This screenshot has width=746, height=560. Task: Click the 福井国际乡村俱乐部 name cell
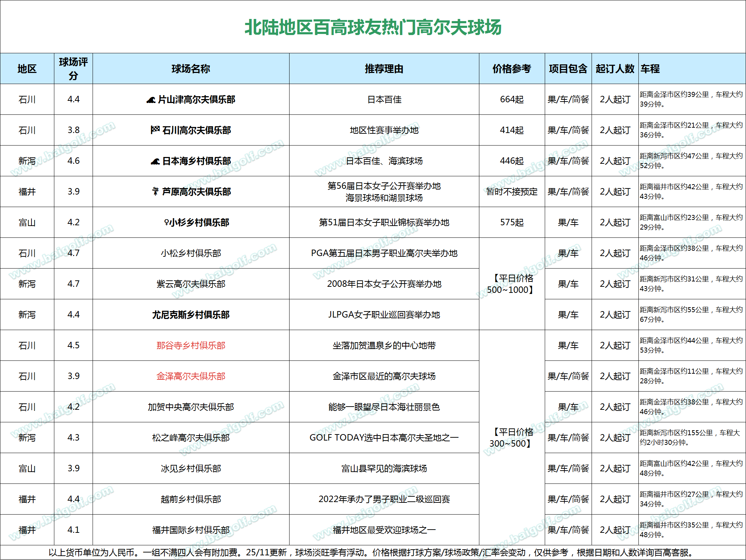pos(191,530)
